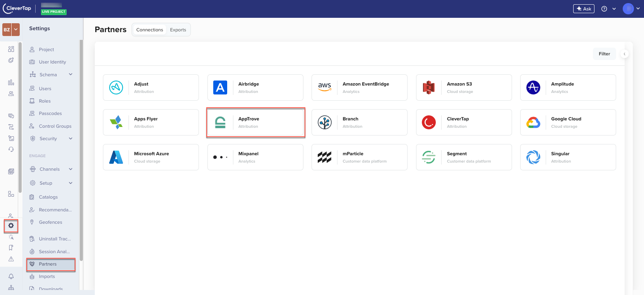Open Passcodes settings link
644x295 pixels.
pos(51,113)
